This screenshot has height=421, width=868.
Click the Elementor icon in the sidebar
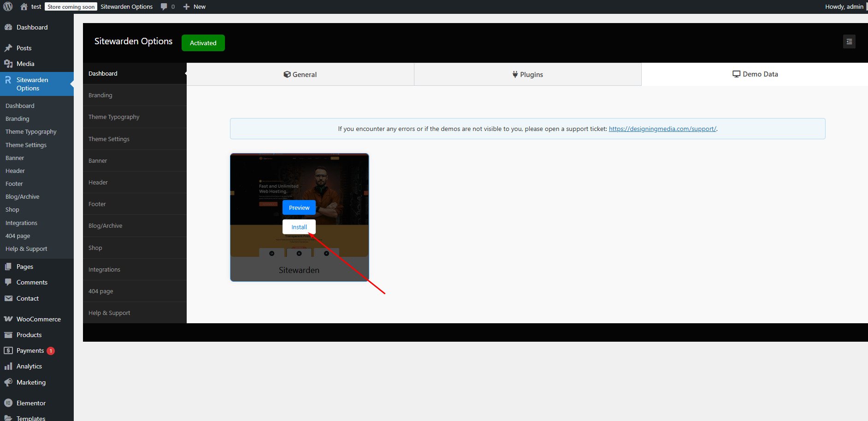tap(8, 403)
